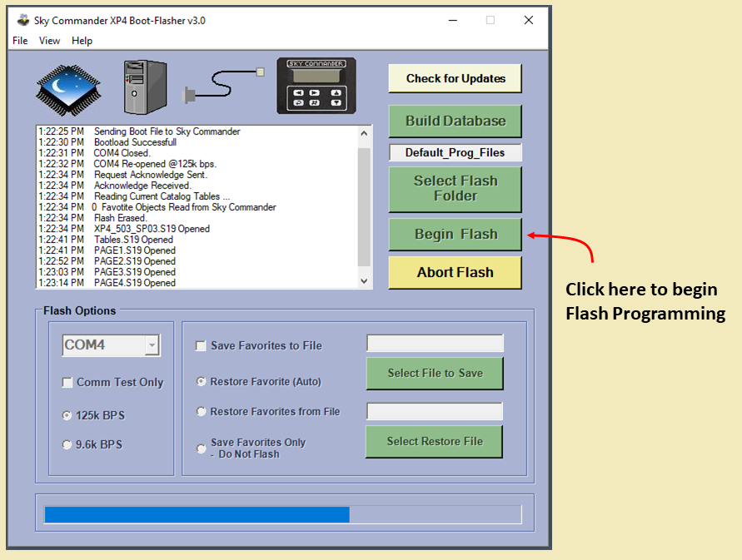Select the 'COM4 Re-opened @125k bps.' log line
The width and height of the screenshot is (742, 560).
155,164
